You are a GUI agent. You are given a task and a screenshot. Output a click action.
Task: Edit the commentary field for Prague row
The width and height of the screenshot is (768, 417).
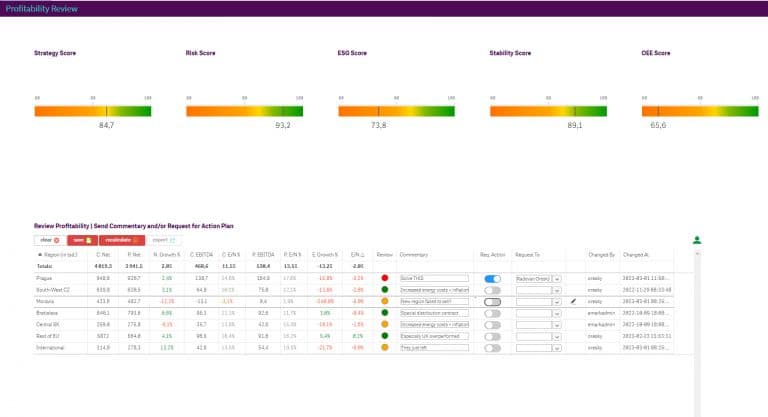(433, 278)
